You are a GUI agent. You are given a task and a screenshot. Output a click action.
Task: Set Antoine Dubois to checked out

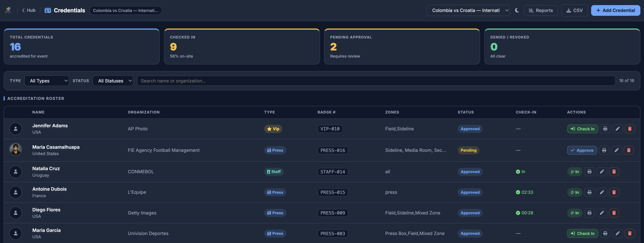click(x=575, y=192)
